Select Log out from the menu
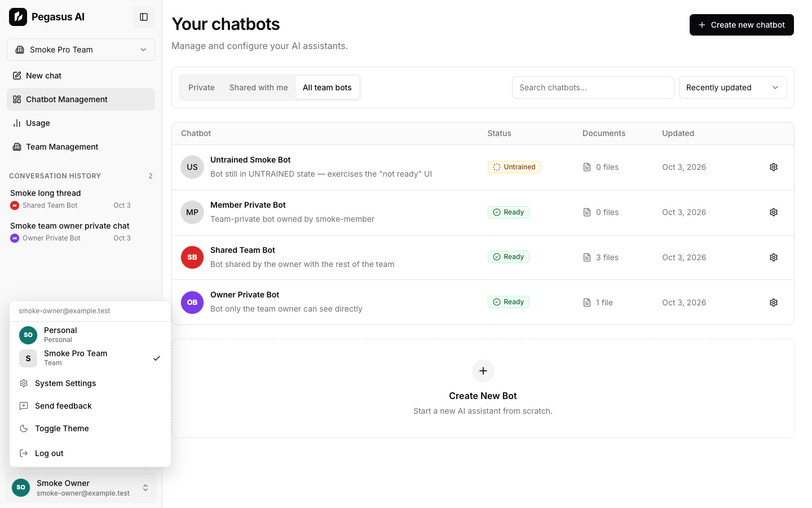 point(90,453)
